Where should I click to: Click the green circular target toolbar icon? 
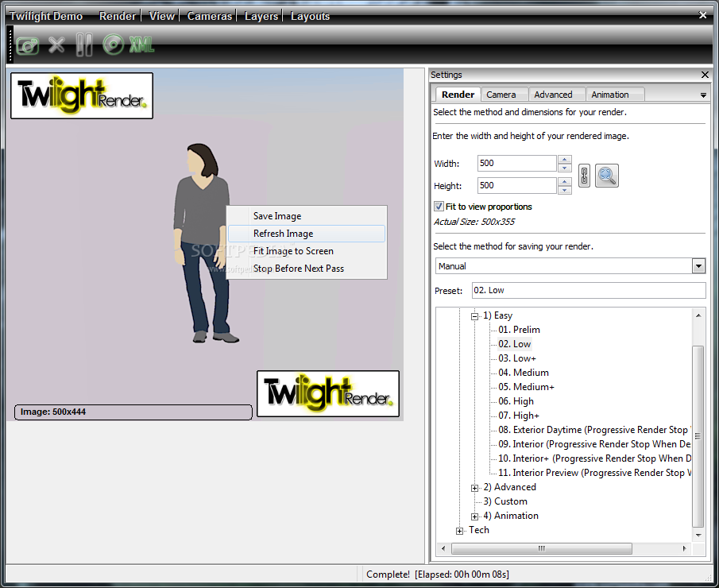pos(114,44)
